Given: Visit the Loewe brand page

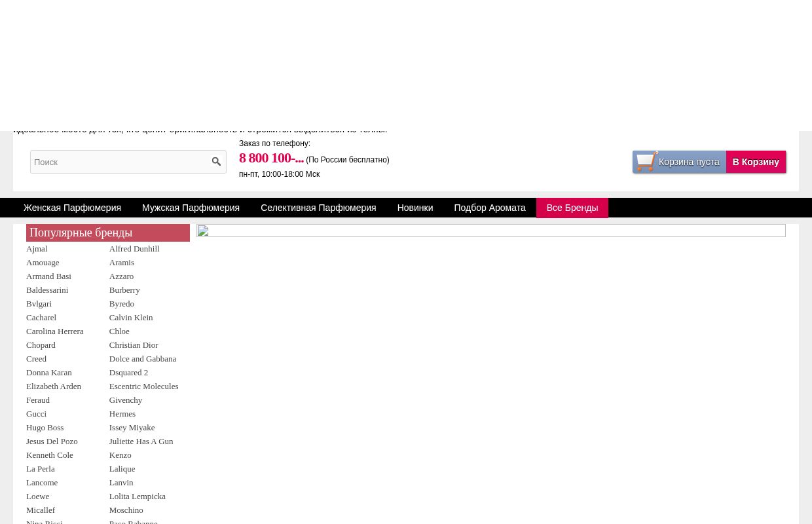Looking at the screenshot, I should (x=37, y=496).
